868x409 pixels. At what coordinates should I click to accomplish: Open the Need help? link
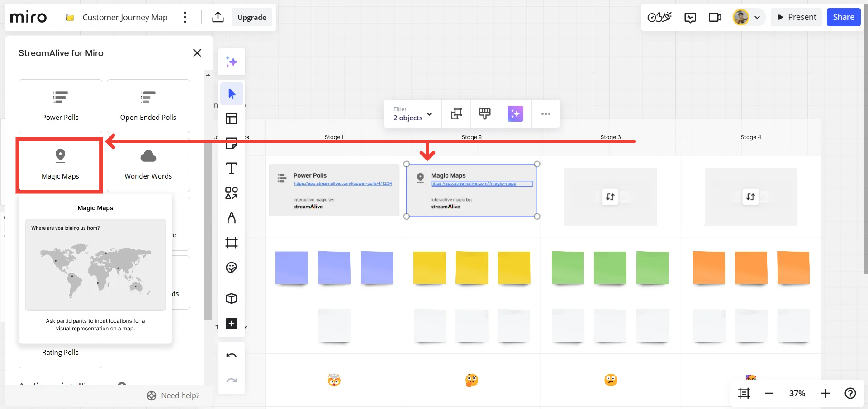pos(180,395)
